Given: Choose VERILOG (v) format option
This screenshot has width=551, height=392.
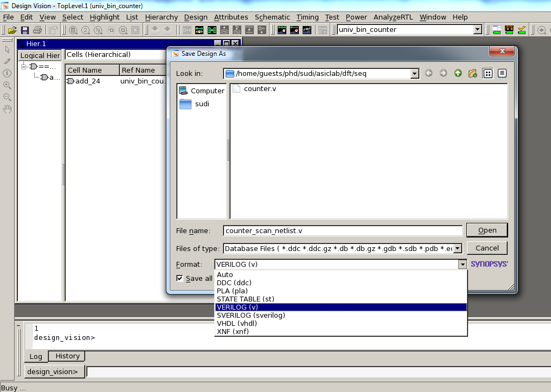Looking at the screenshot, I should (341, 307).
